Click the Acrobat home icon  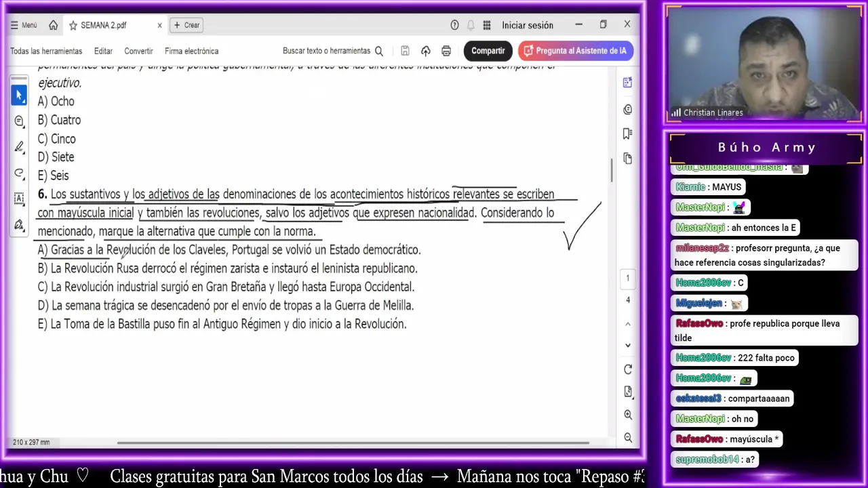click(53, 25)
